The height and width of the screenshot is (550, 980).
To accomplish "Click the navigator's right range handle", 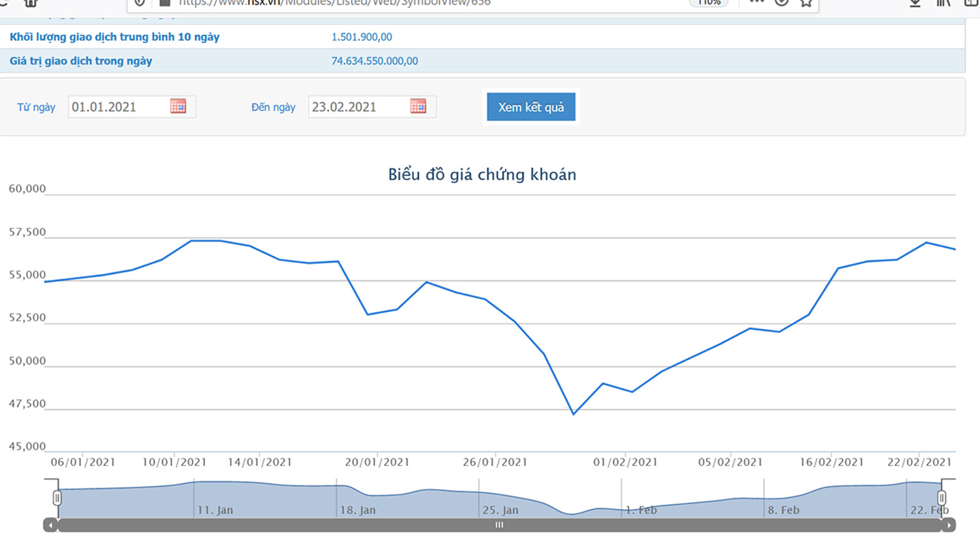I will click(941, 498).
